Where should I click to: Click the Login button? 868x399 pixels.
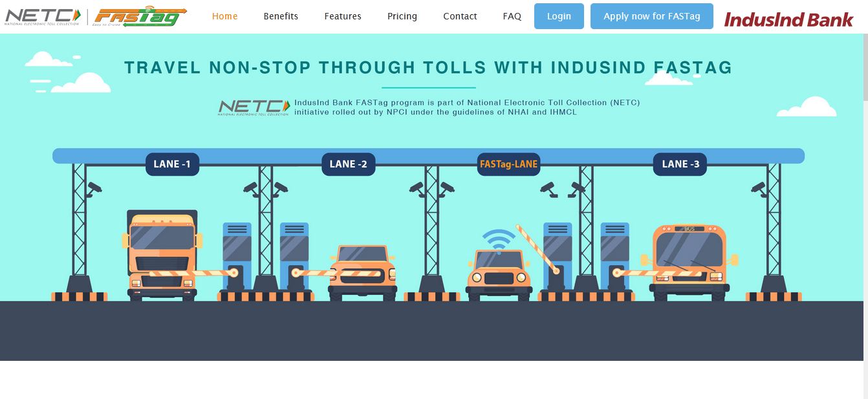559,16
